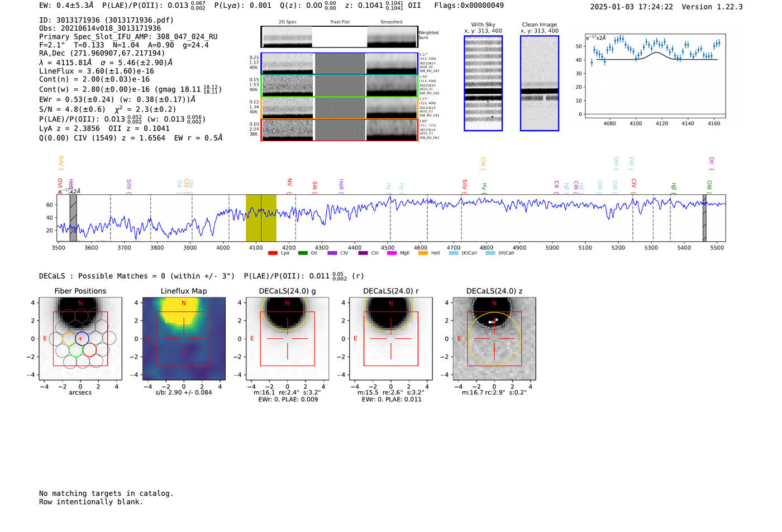Click the orange CIII marker above spectrum
The image size is (782, 532).
click(483, 163)
